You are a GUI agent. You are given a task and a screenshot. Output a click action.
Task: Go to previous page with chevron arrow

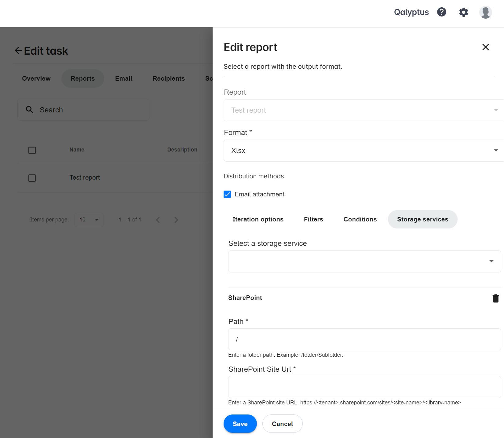coord(158,220)
